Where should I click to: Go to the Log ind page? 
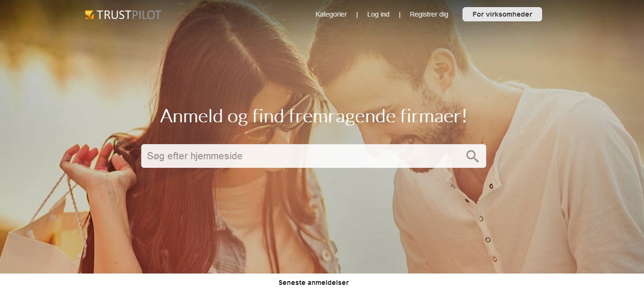tap(378, 14)
